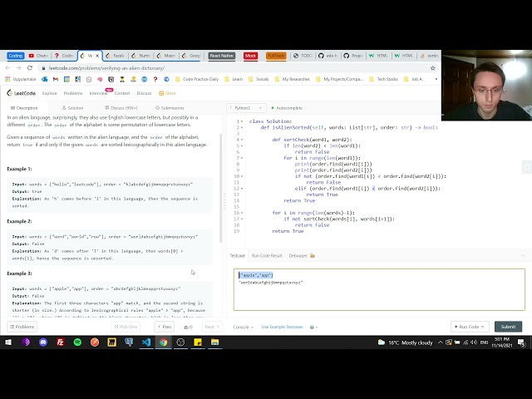Click Use Example Testcases link
Image resolution: width=532 pixels, height=399 pixels.
(283, 327)
